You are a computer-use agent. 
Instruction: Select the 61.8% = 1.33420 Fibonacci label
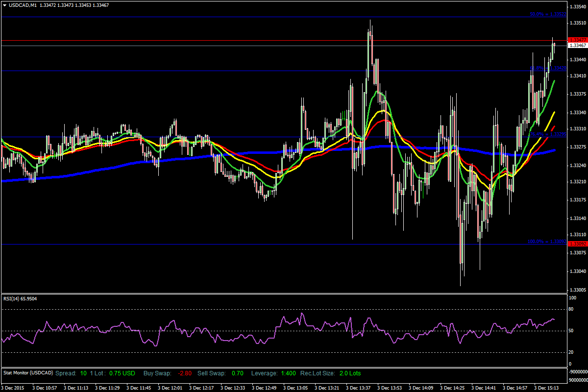click(x=548, y=68)
